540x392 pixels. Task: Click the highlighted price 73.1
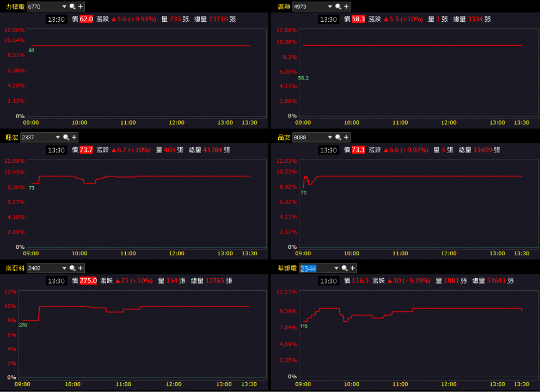[358, 150]
